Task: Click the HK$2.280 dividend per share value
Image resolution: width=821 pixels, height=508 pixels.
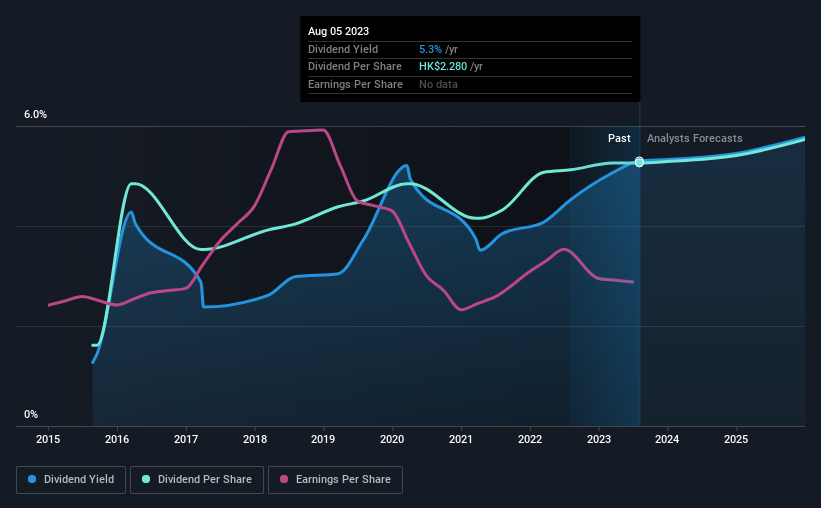Action: pos(443,67)
